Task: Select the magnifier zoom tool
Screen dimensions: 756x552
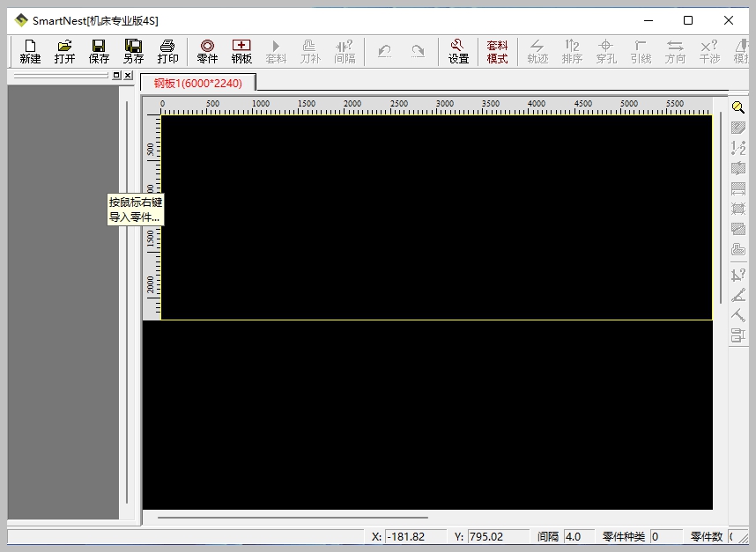Action: click(738, 107)
